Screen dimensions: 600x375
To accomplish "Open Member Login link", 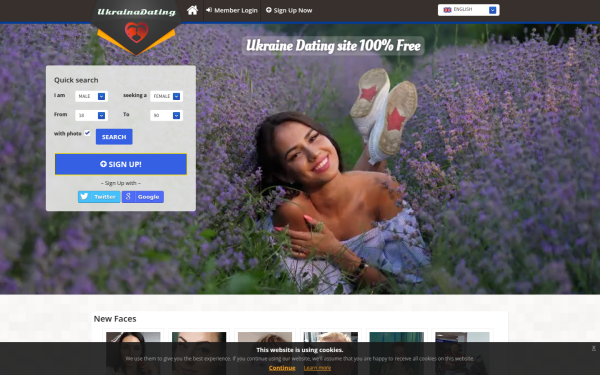I will [232, 10].
